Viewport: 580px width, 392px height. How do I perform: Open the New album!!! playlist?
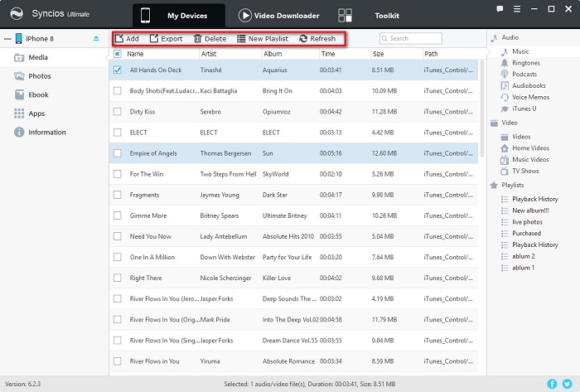pyautogui.click(x=530, y=211)
